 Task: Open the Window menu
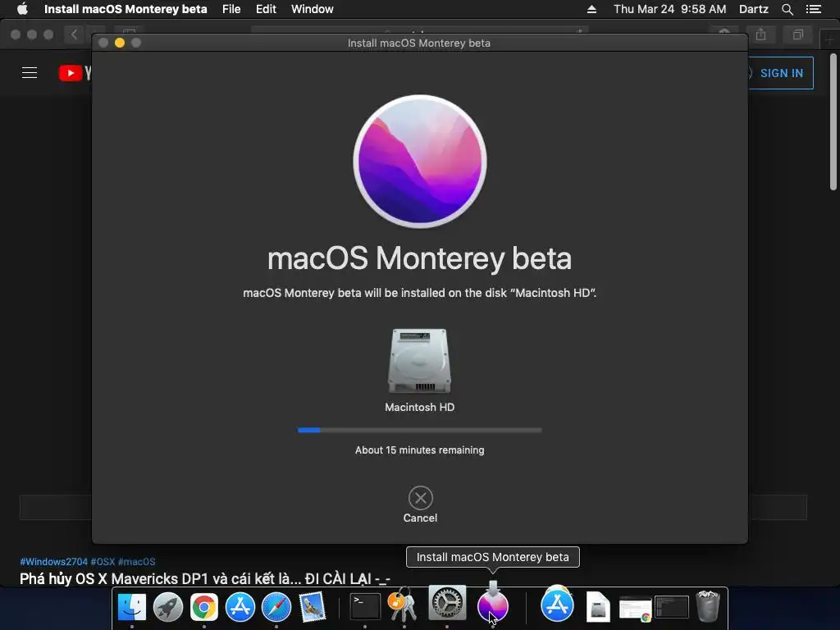point(313,9)
